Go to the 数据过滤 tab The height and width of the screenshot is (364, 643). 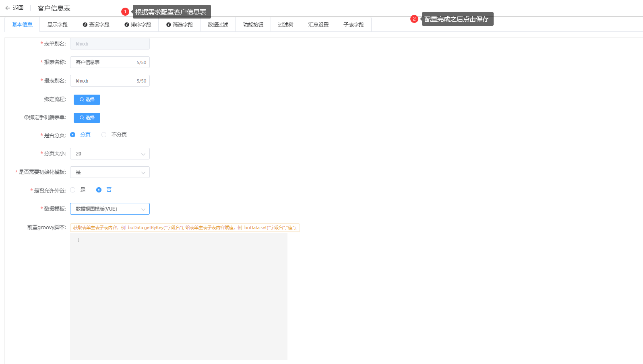(x=218, y=25)
